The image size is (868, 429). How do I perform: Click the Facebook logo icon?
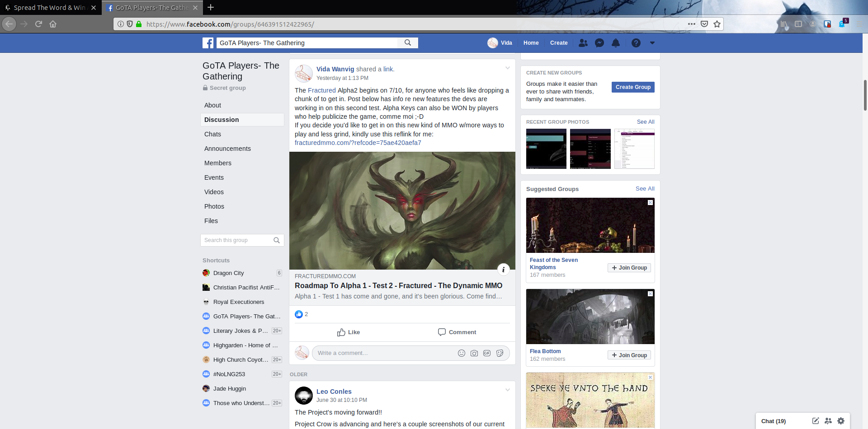(x=208, y=43)
